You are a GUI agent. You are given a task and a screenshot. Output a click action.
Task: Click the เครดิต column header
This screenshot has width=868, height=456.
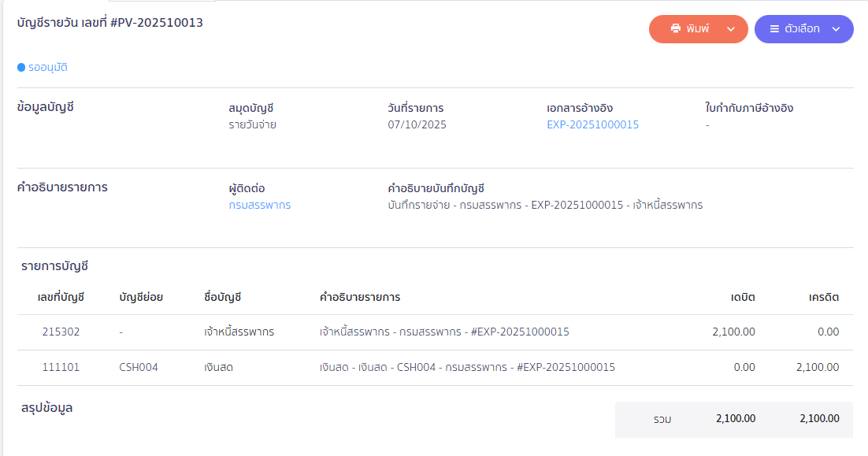coord(822,296)
